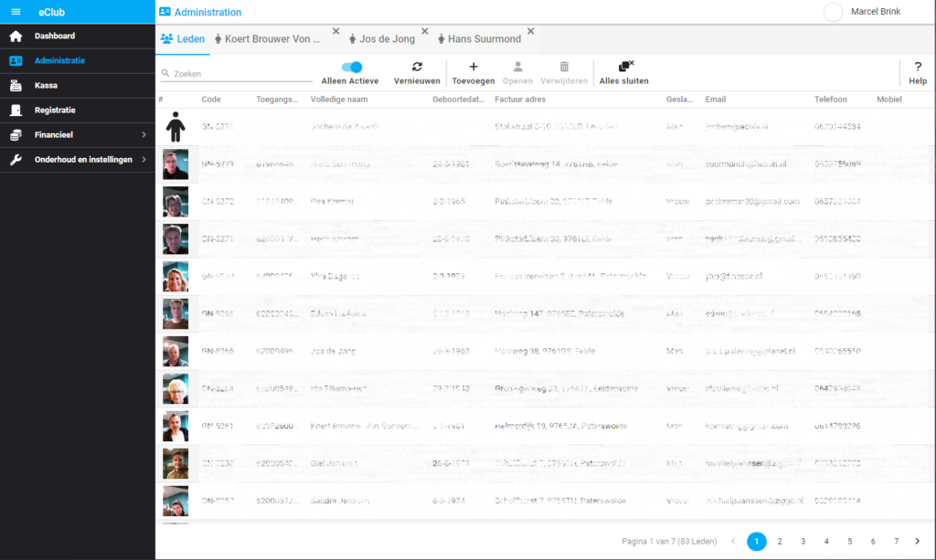Click Toevoegen plus icon to add member
Image resolution: width=936 pixels, height=560 pixels.
pos(473,67)
